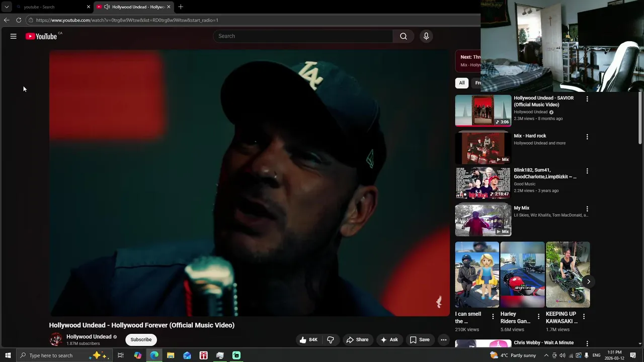Open options menu for Mix - Hard rock

pyautogui.click(x=587, y=137)
